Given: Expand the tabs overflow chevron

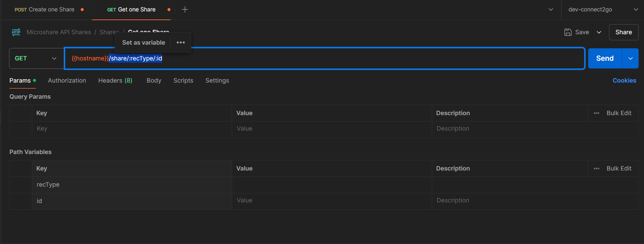Looking at the screenshot, I should (551, 9).
